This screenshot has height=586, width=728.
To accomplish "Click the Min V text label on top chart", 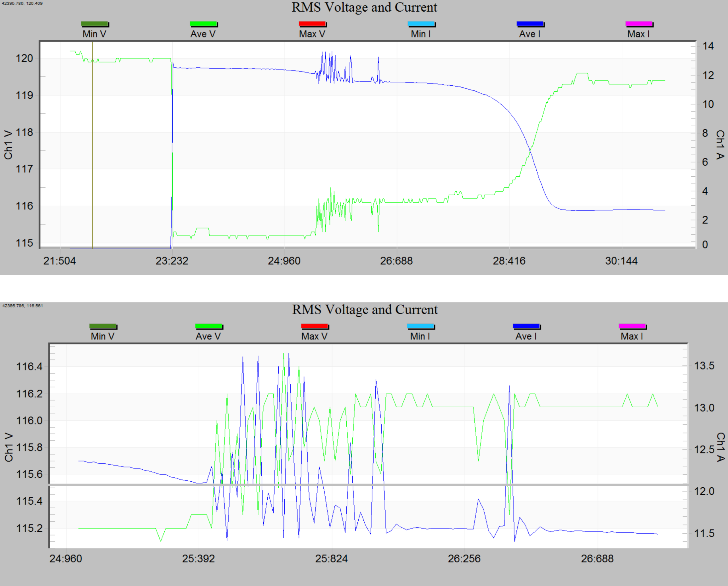I will (x=95, y=34).
